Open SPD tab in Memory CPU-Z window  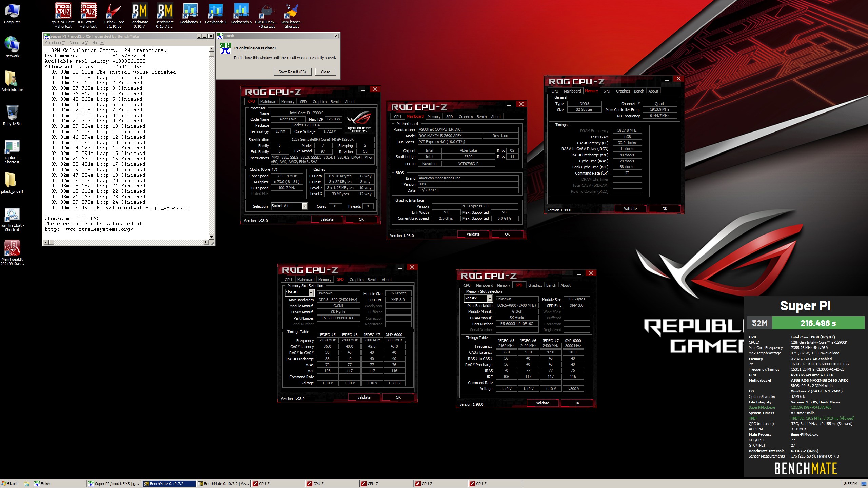point(607,91)
